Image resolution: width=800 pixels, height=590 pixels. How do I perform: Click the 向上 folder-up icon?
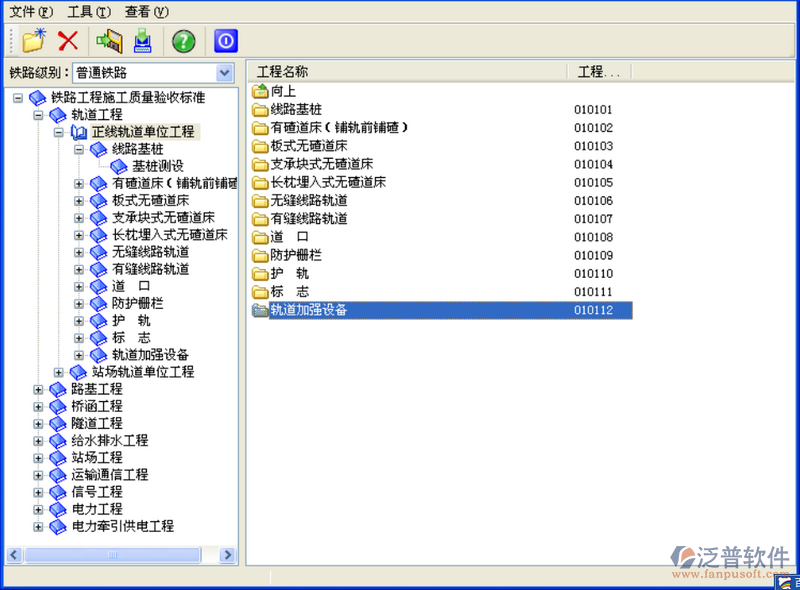[x=260, y=91]
